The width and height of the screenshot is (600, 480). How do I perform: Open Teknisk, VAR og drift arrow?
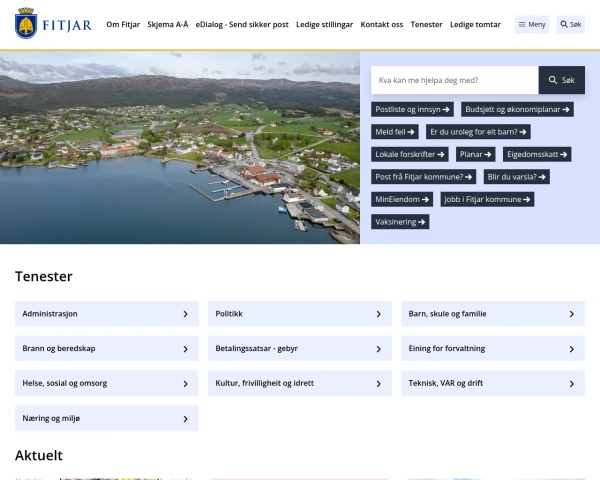pyautogui.click(x=571, y=383)
